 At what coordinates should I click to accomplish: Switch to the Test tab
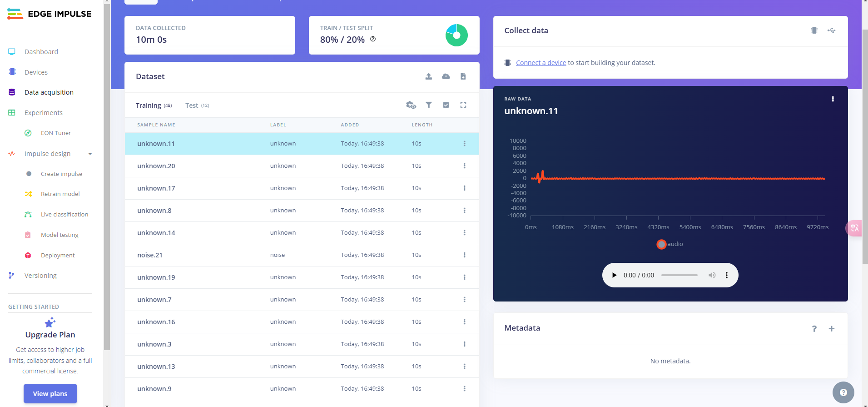pyautogui.click(x=192, y=106)
